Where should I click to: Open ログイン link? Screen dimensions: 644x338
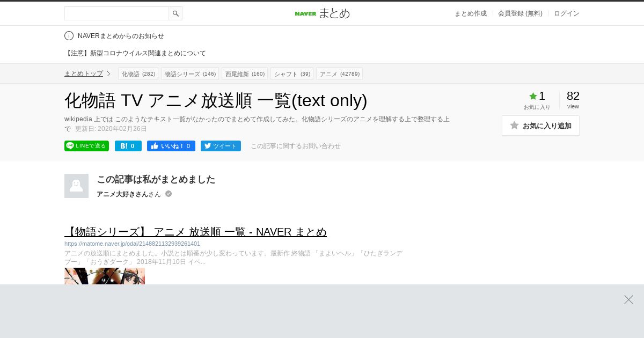567,13
